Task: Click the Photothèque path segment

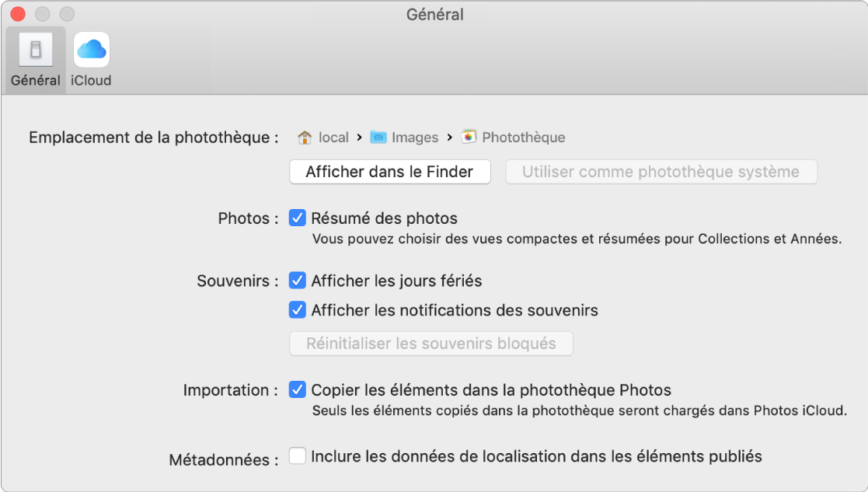Action: pos(523,138)
